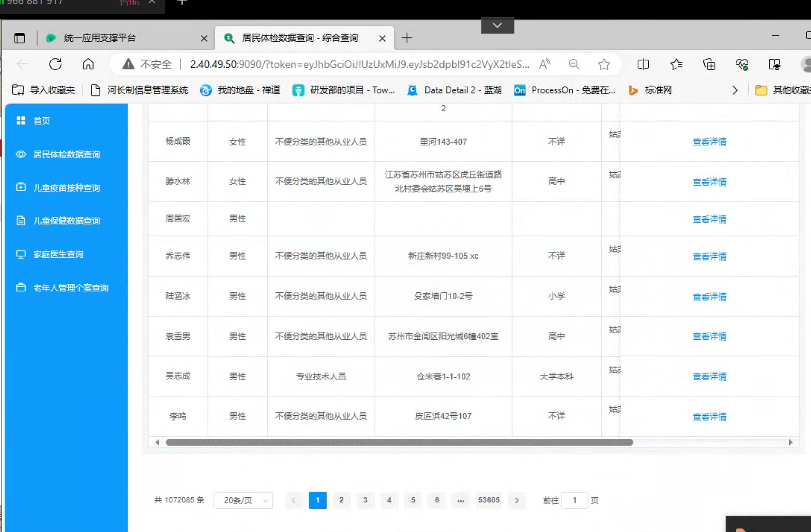Click address cell 里河143-407

(443, 141)
